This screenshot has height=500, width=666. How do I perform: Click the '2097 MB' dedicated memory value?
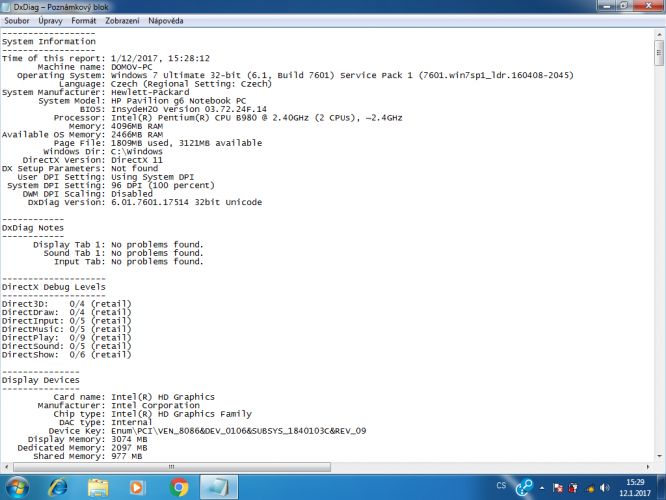click(x=129, y=448)
